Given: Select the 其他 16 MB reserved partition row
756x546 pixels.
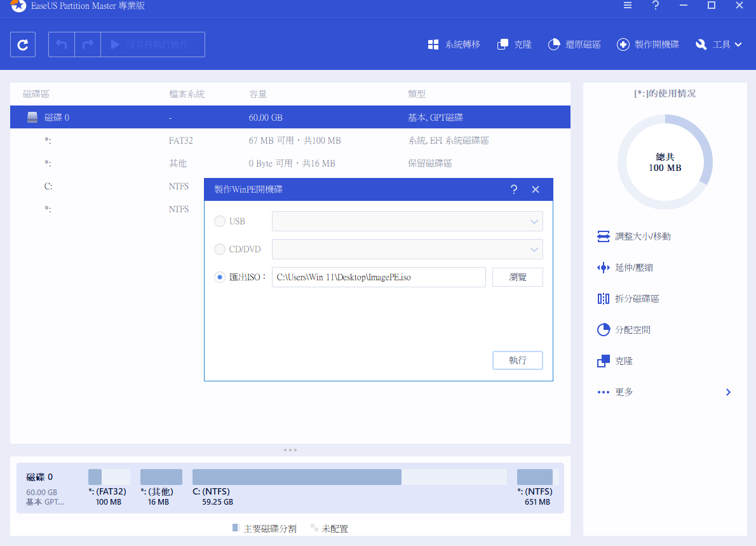Looking at the screenshot, I should [290, 163].
